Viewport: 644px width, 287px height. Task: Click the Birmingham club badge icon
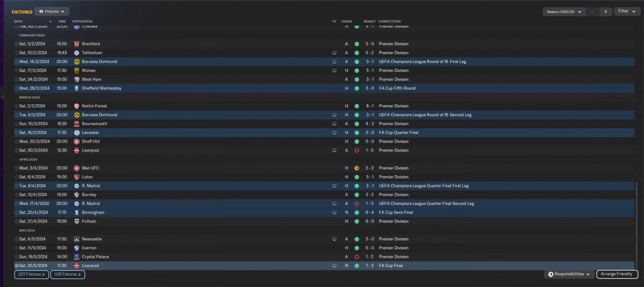(76, 212)
